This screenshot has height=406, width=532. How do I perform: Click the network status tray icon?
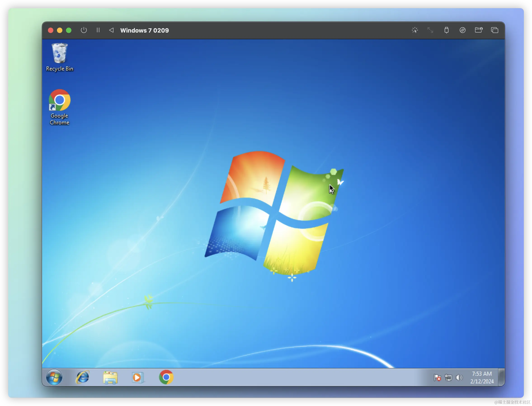point(448,378)
